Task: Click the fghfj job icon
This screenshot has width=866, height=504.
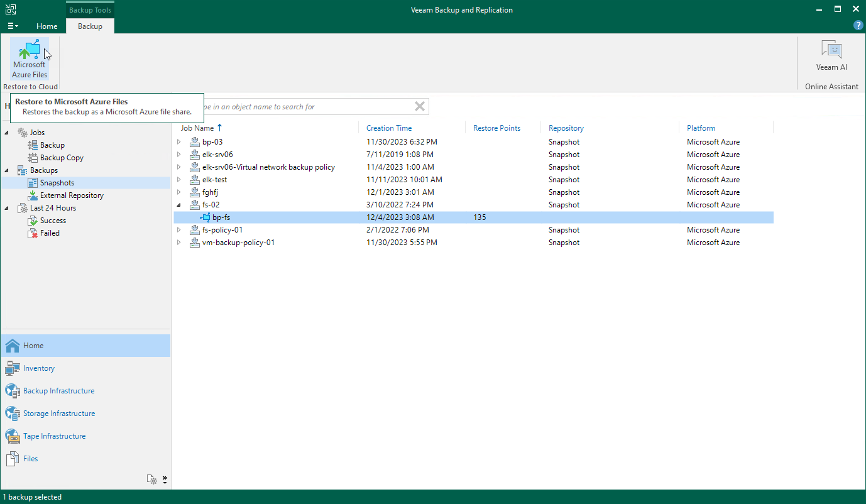Action: tap(195, 192)
